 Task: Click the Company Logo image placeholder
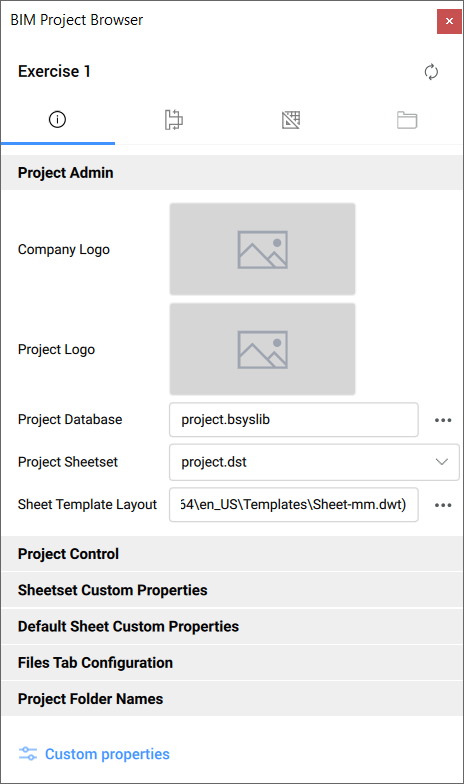click(262, 249)
